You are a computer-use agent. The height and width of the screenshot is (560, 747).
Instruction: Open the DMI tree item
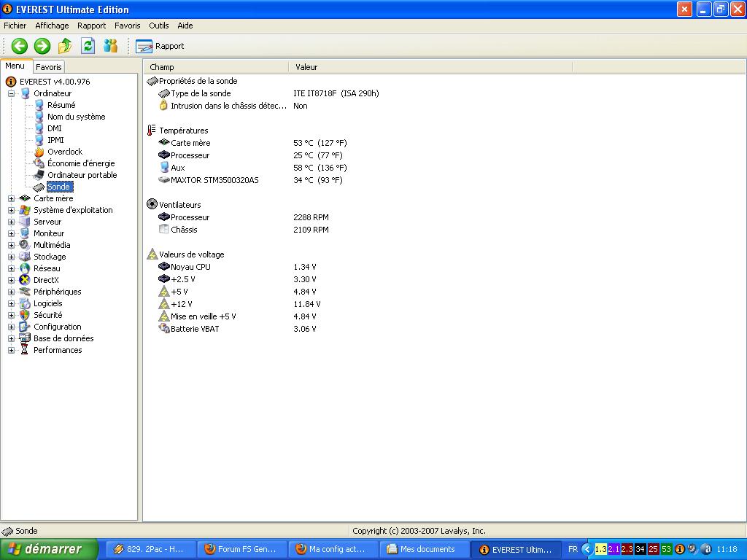pyautogui.click(x=54, y=128)
